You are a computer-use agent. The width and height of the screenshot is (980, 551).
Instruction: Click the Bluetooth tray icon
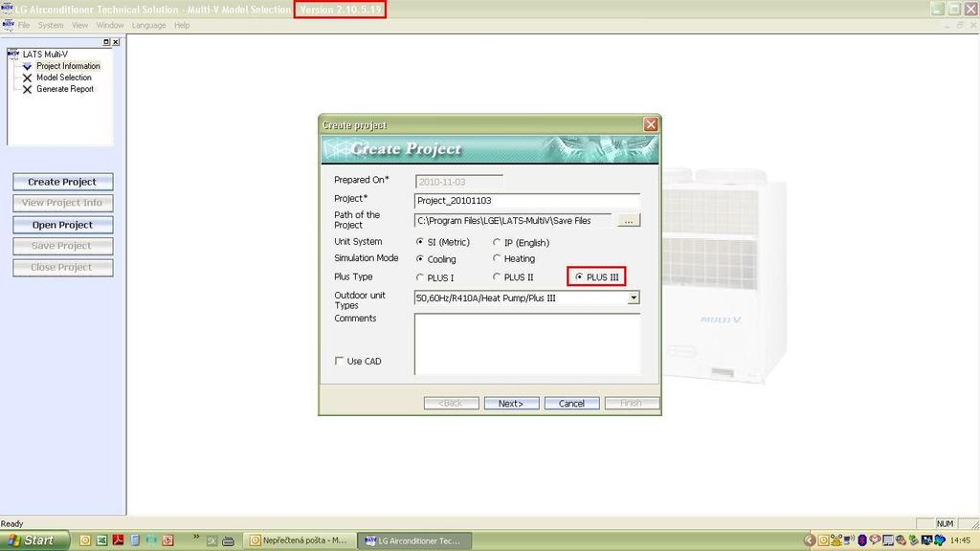tap(862, 540)
